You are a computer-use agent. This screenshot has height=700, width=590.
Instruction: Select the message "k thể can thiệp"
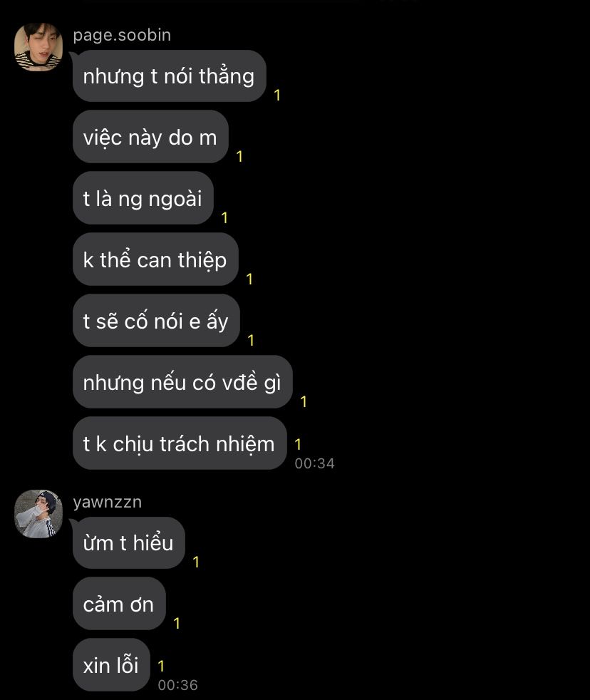tap(155, 259)
